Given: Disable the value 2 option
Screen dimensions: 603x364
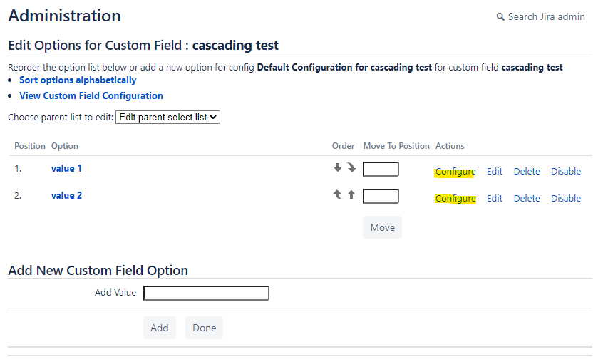Looking at the screenshot, I should 566,199.
